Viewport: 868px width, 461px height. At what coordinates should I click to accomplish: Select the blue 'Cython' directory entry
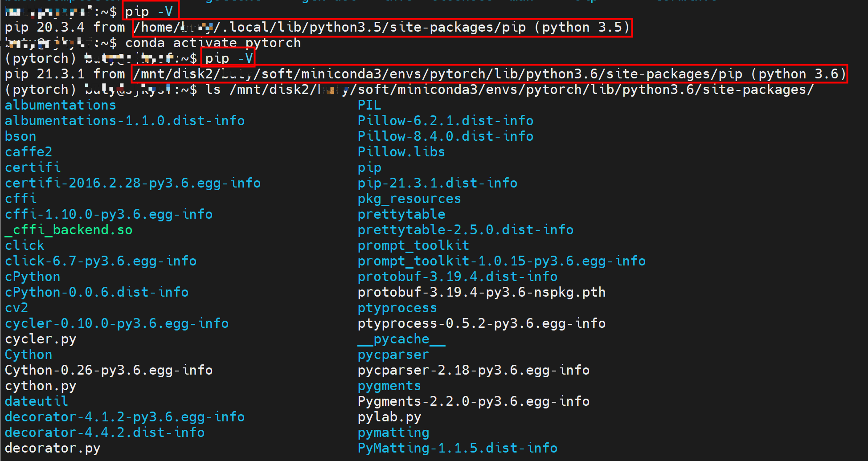pos(29,355)
